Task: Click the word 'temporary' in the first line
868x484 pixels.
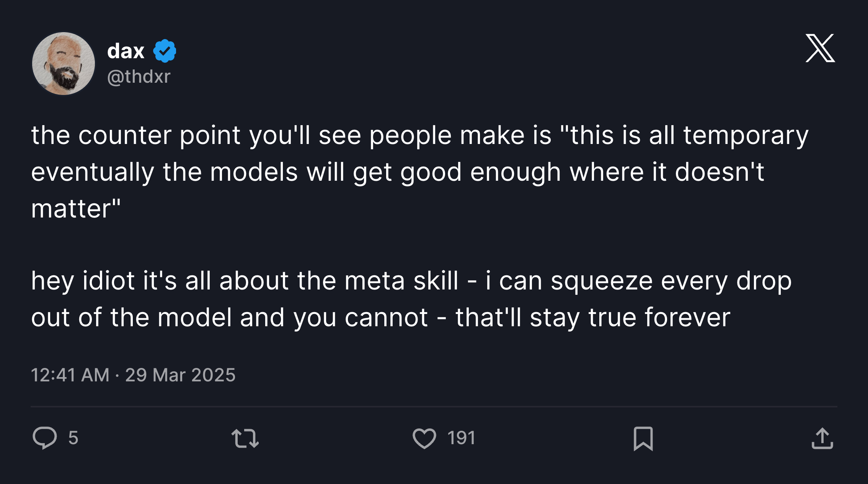Action: tap(746, 136)
